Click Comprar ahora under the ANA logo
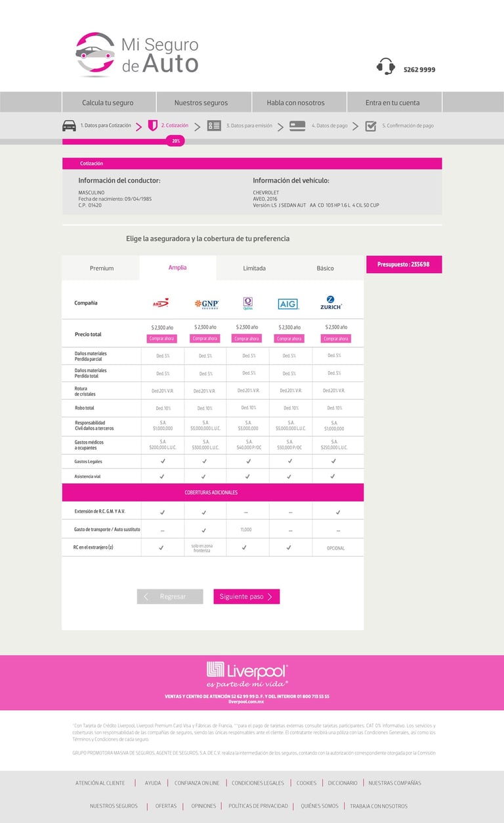The height and width of the screenshot is (823, 504). (x=161, y=339)
